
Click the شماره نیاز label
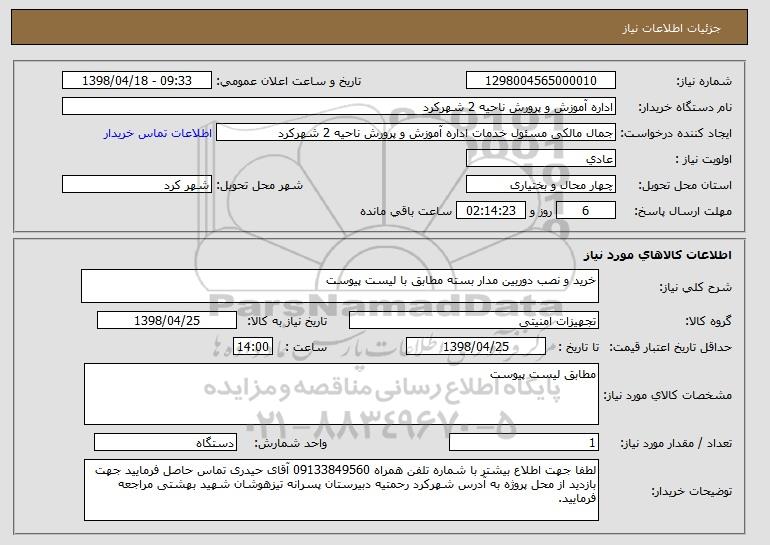704,81
